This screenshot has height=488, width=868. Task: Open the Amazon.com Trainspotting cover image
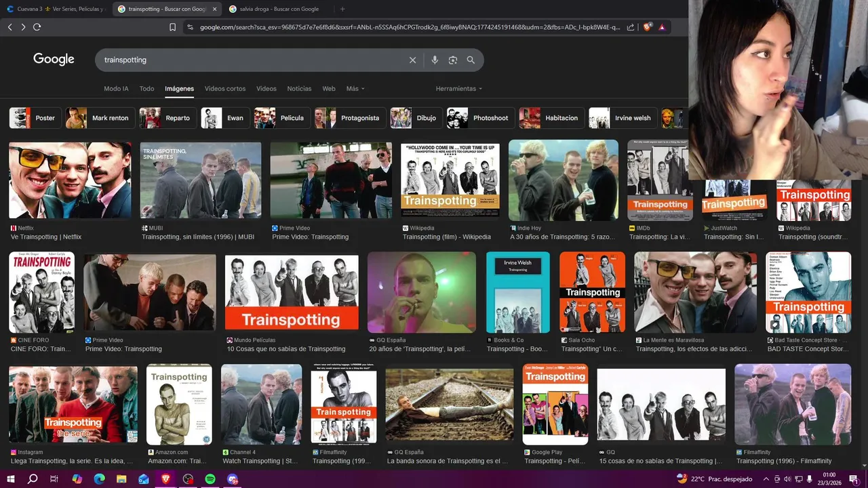coord(180,405)
